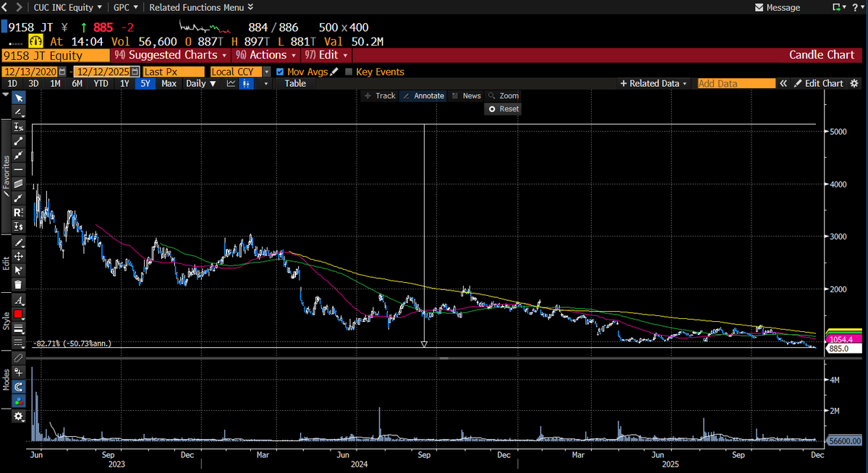Open the Related Data dropdown

(655, 83)
